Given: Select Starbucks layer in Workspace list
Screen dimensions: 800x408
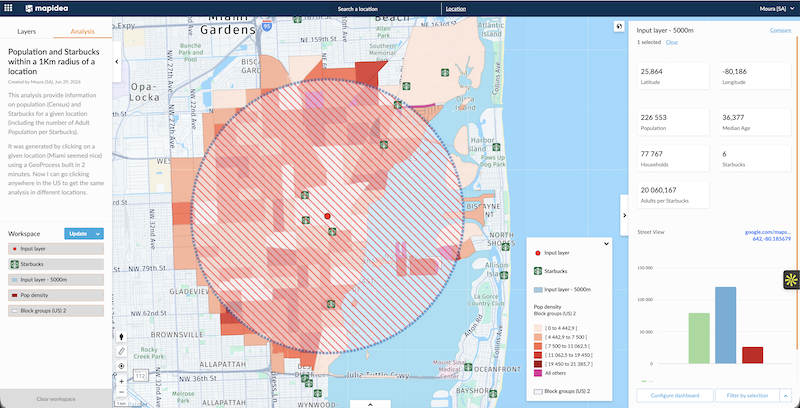Looking at the screenshot, I should click(56, 264).
